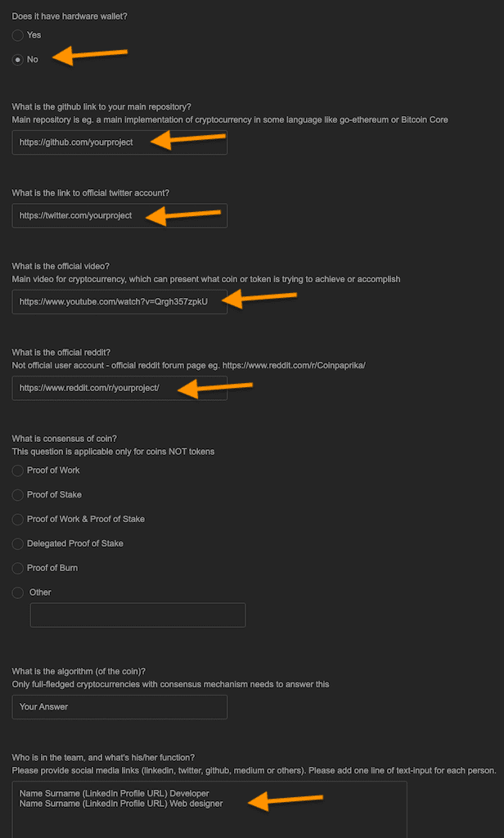Screen dimensions: 504x838
Task: Choose Proof of Work consensus
Action: [x=18, y=471]
